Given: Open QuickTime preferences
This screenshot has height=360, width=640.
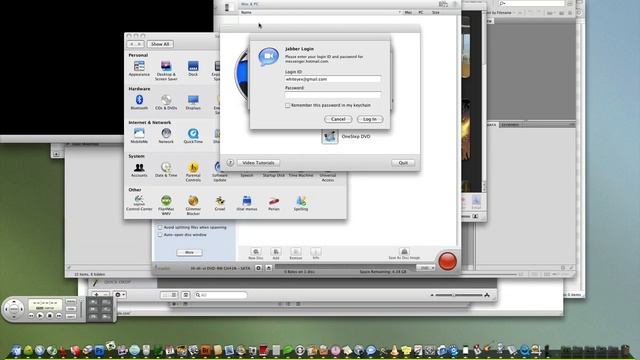Looking at the screenshot, I should (193, 136).
